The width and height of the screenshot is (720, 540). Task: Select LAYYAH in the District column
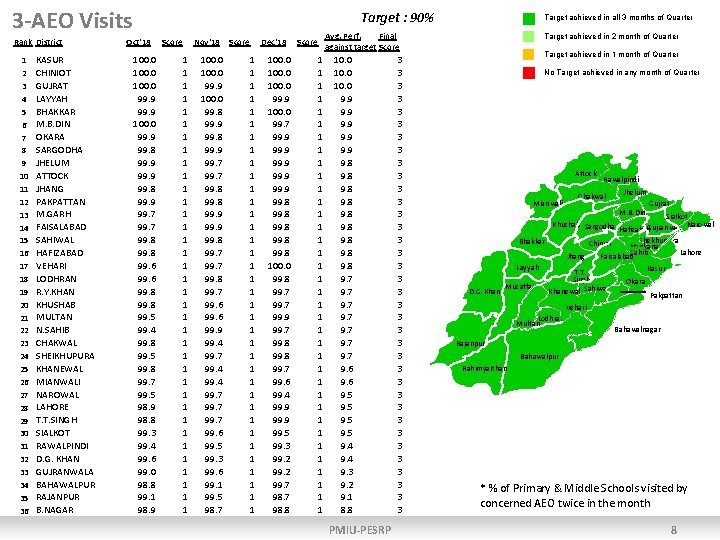pos(51,99)
